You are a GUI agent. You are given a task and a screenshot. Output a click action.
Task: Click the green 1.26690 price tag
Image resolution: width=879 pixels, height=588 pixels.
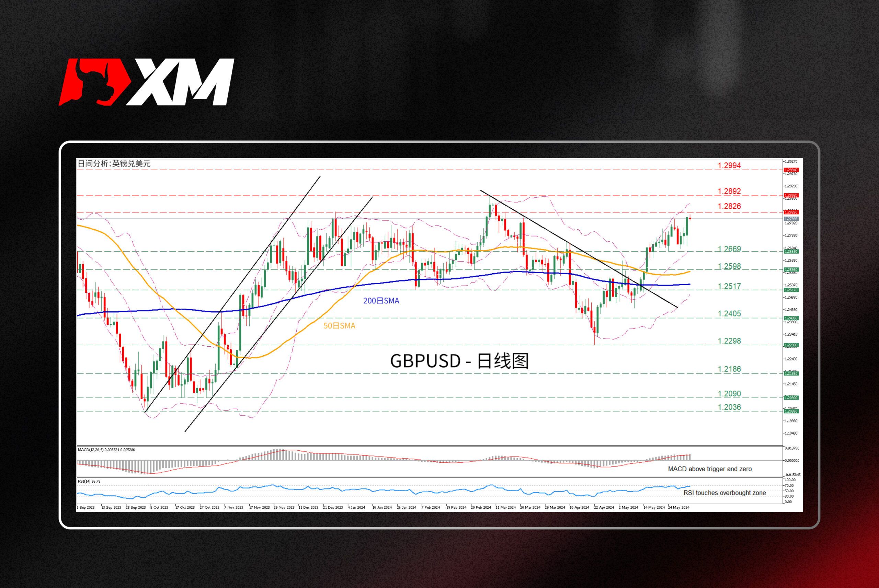790,252
